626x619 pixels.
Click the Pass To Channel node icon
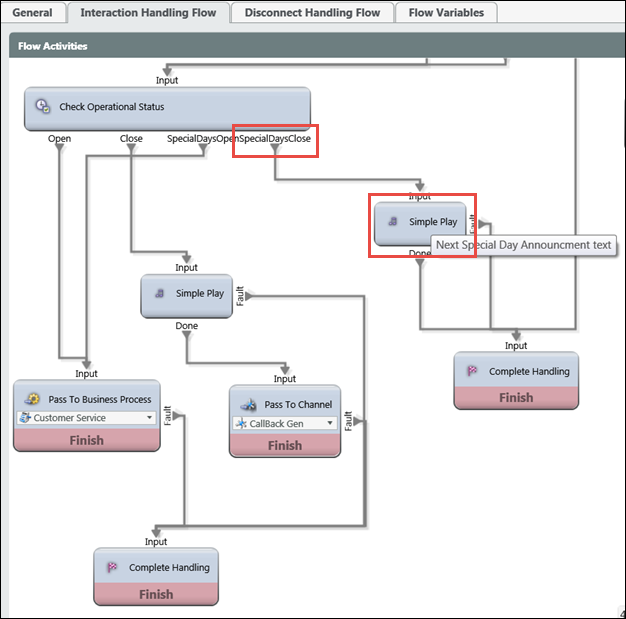click(247, 404)
